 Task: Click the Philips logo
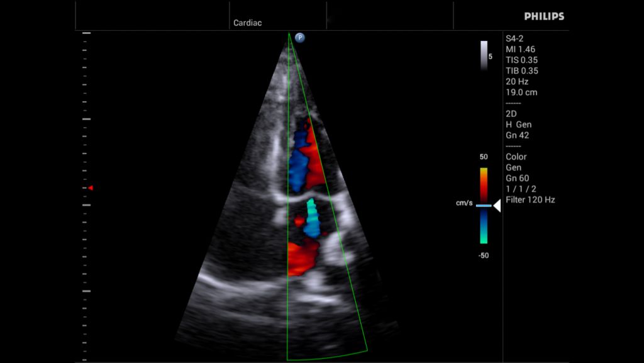pyautogui.click(x=543, y=16)
